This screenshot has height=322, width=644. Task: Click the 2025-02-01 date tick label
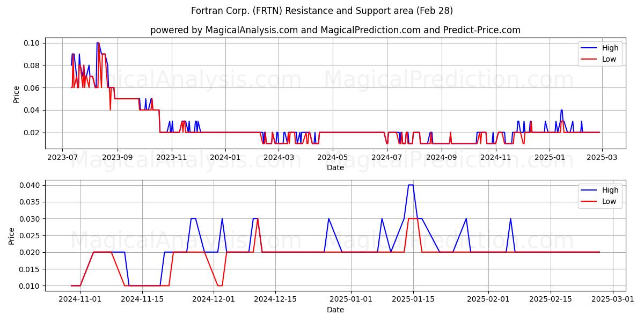pyautogui.click(x=488, y=299)
